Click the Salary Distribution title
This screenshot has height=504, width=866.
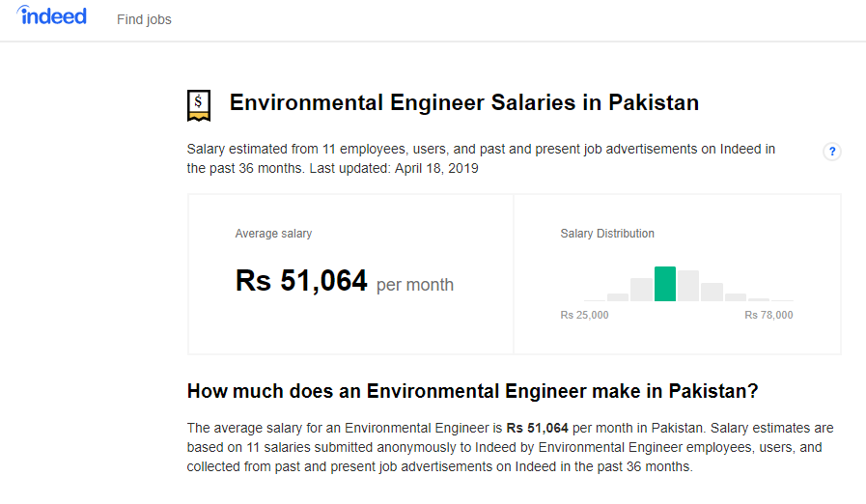[x=607, y=234]
